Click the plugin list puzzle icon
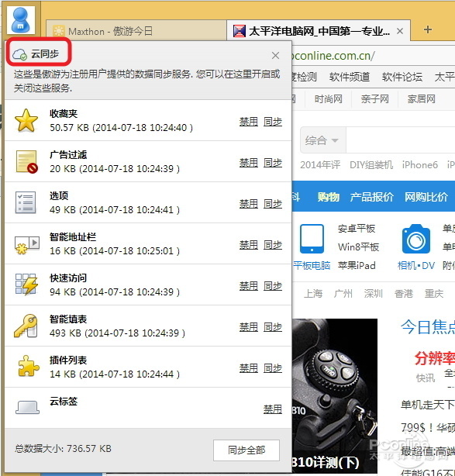Screen dimensions: 455x476 click(x=27, y=366)
